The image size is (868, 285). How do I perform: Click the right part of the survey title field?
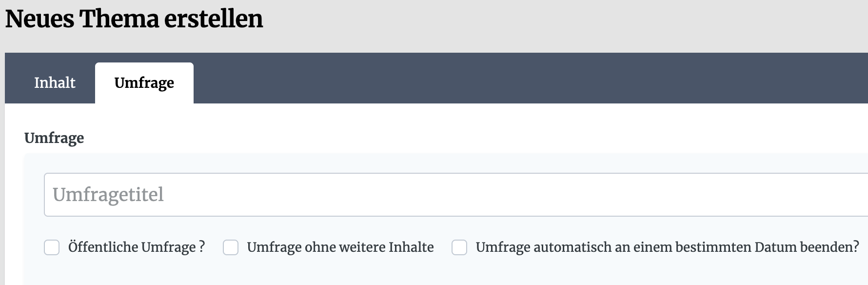(731, 195)
